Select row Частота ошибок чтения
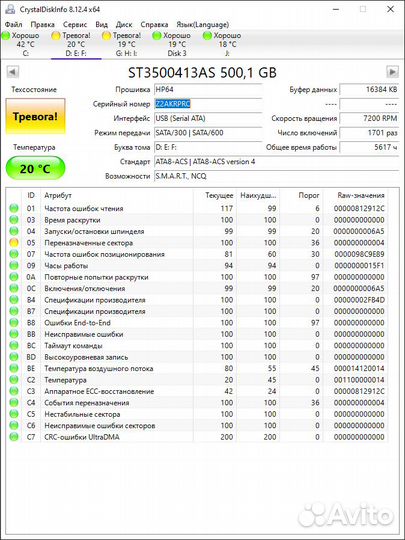The image size is (405, 540). tap(197, 208)
